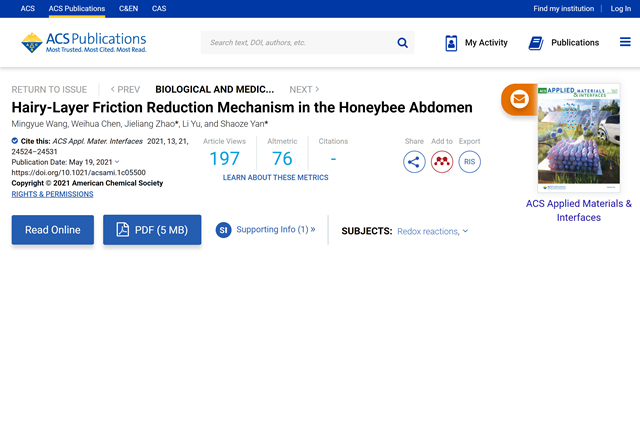
Task: Expand the Subjects list chevron
Action: pos(465,231)
